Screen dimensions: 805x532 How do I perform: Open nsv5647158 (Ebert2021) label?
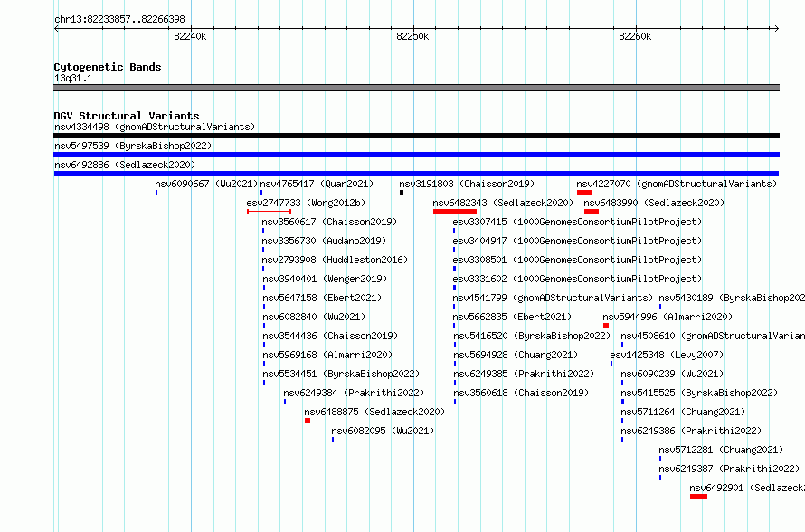pyautogui.click(x=322, y=298)
